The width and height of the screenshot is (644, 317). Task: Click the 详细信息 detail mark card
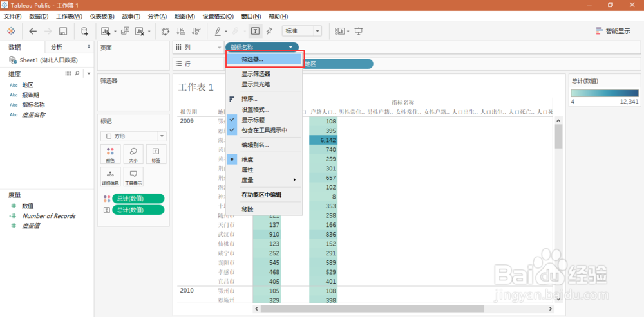111,177
